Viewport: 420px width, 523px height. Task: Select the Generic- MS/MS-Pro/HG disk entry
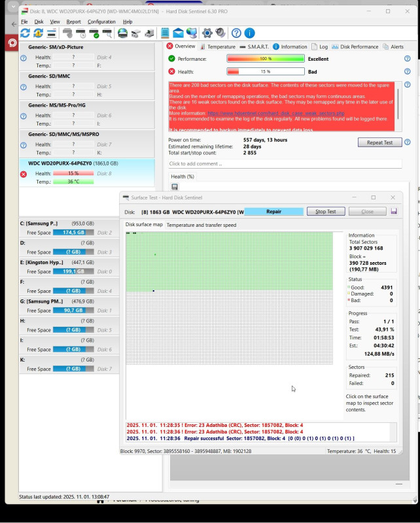(87, 114)
